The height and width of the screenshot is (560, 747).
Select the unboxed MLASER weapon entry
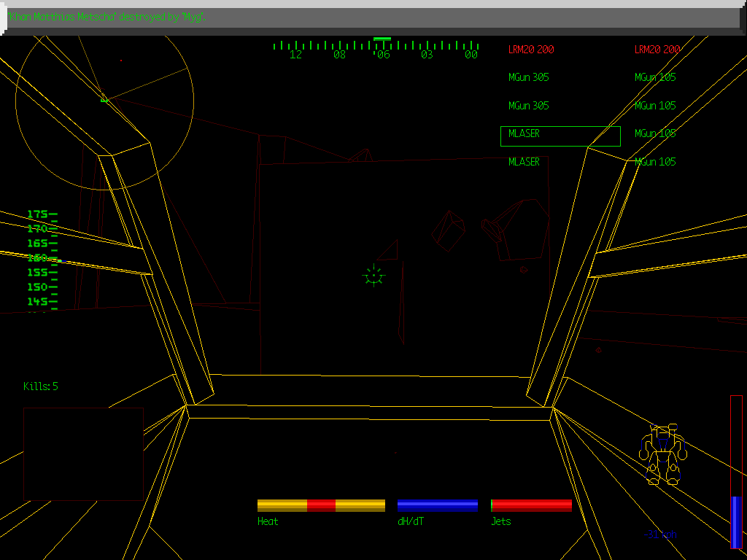click(524, 162)
